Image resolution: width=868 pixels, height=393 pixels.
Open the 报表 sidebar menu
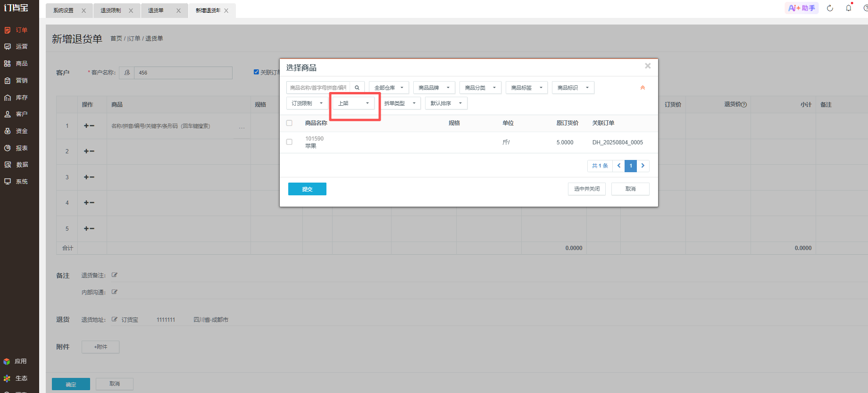(x=16, y=148)
